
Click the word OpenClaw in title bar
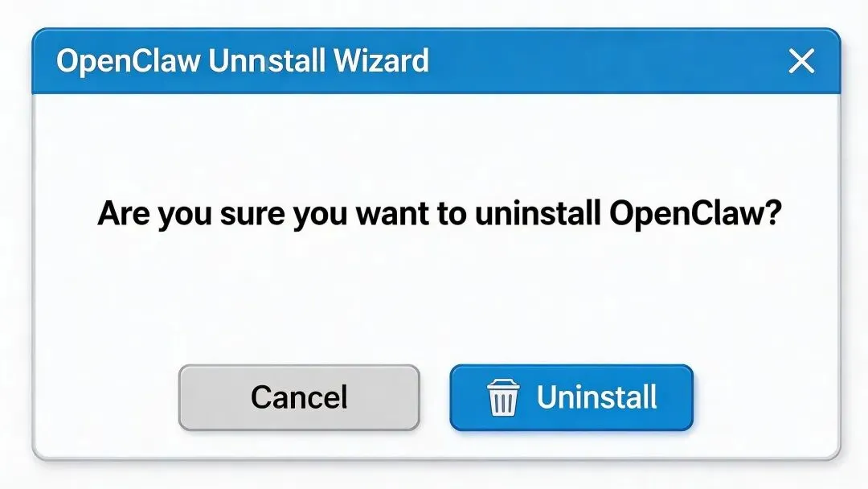(128, 61)
